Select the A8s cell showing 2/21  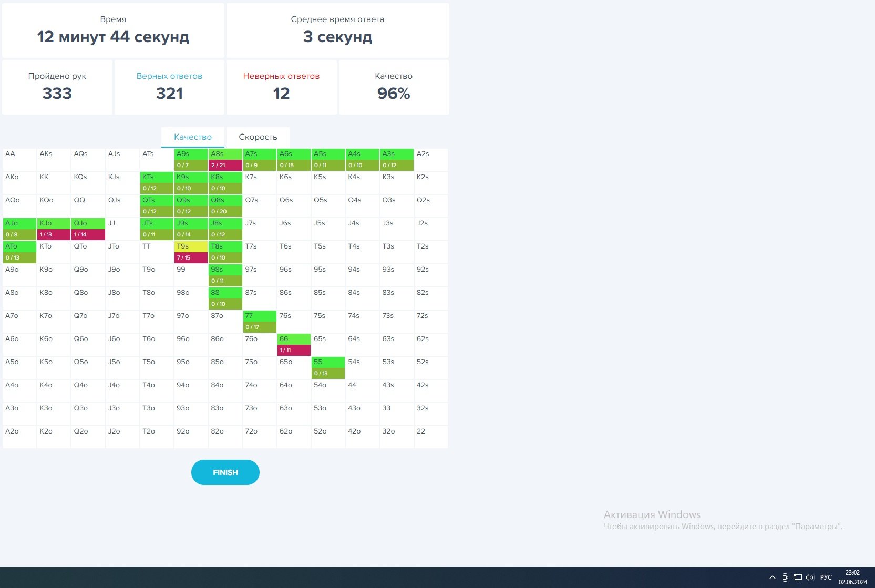pos(225,160)
